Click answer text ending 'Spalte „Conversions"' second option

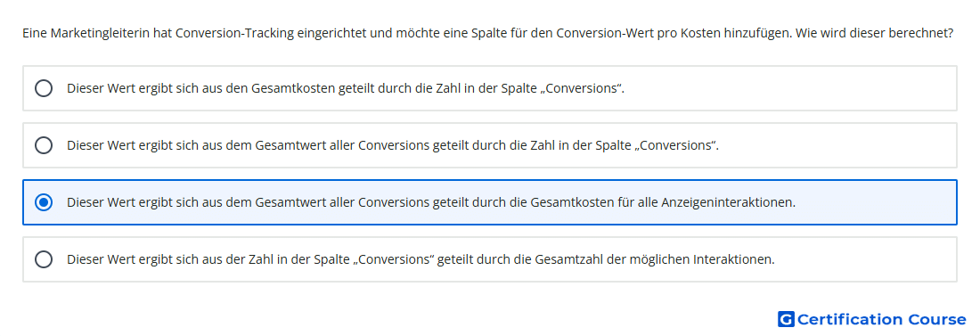(393, 145)
